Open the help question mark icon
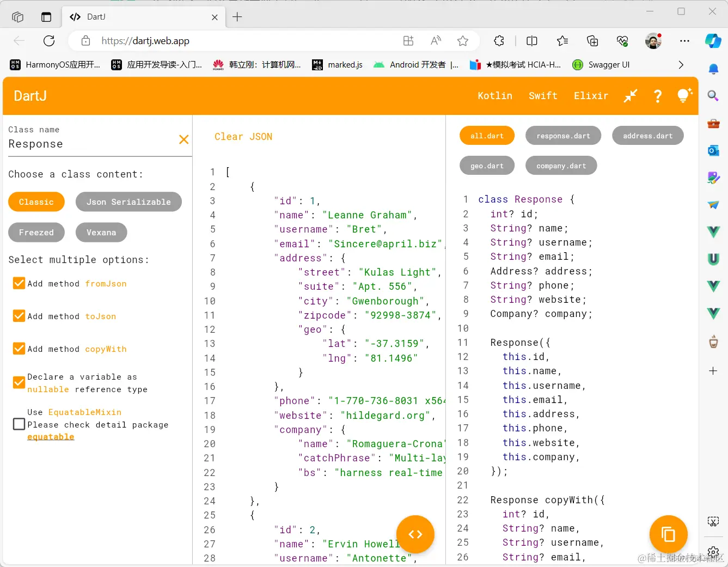The height and width of the screenshot is (567, 728). tap(658, 96)
